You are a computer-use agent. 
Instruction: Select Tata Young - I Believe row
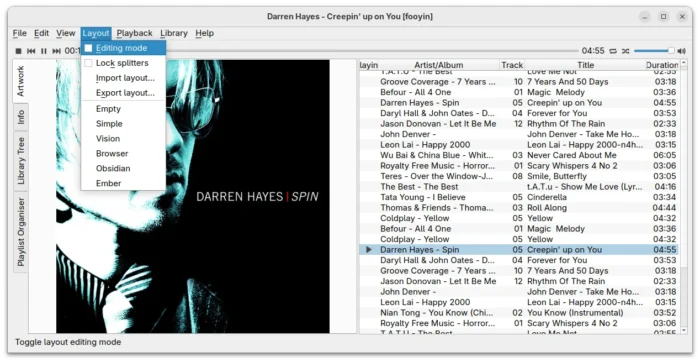[519, 197]
